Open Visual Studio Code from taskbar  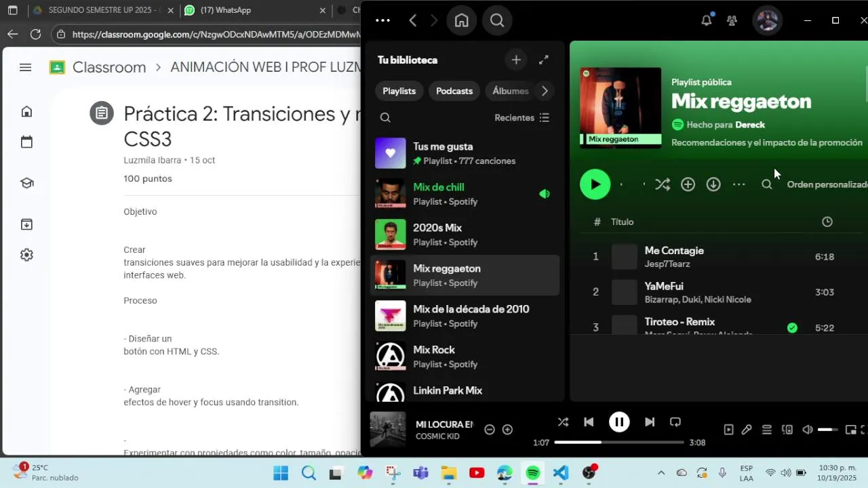[x=560, y=473]
